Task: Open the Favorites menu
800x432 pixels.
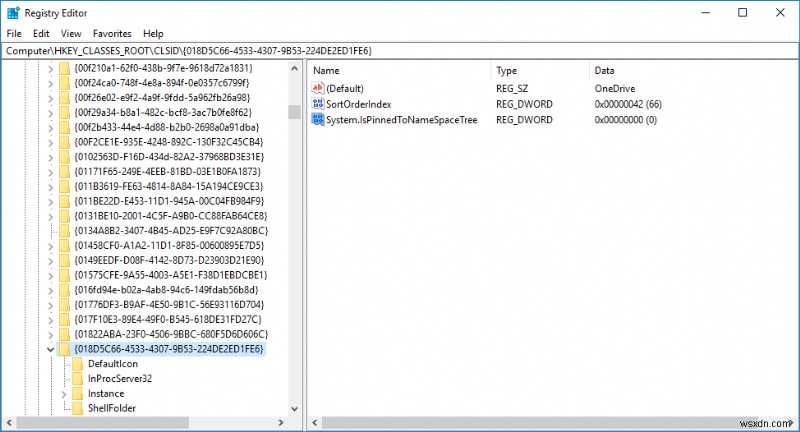Action: pos(112,34)
